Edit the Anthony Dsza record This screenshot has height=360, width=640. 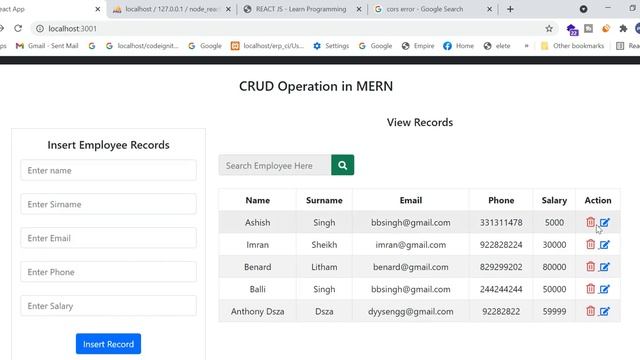[x=604, y=311]
